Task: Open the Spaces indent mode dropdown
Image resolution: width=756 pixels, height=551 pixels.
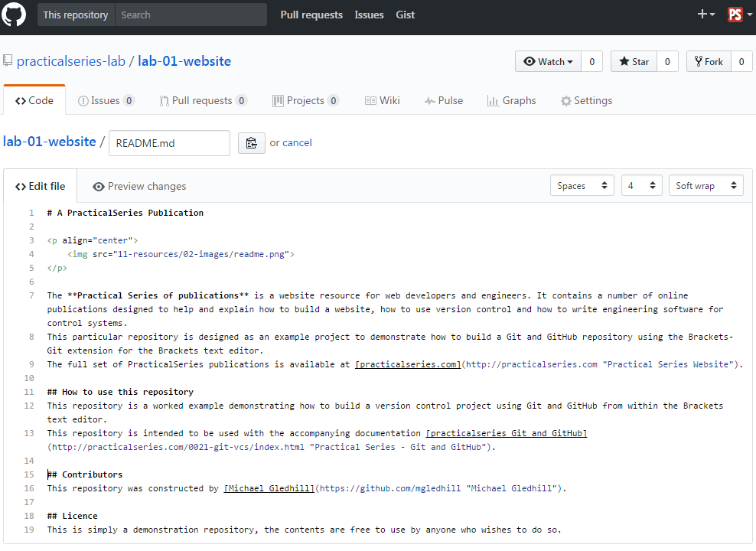Action: click(x=582, y=186)
